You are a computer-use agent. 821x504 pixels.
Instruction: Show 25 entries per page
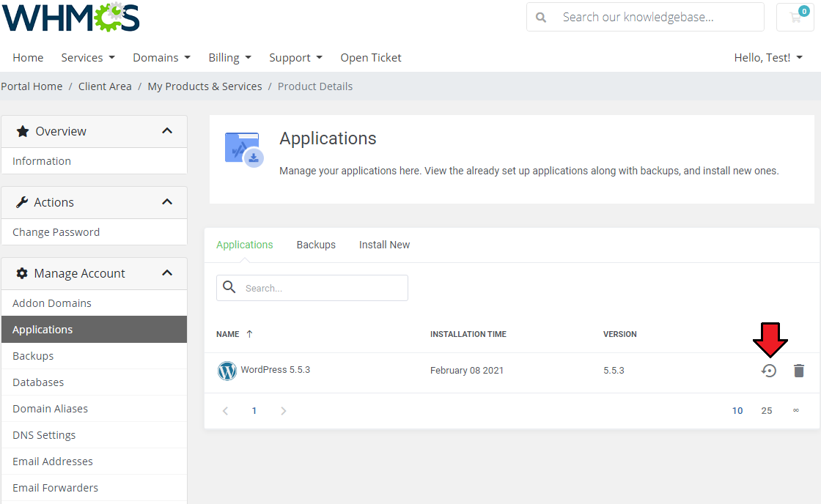coord(767,411)
